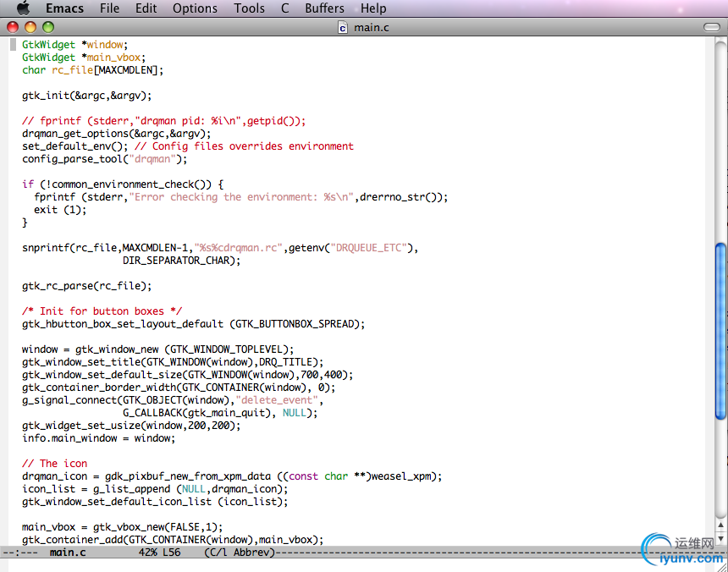Click the "DRQUEUE_ETC" string
The width and height of the screenshot is (728, 572).
368,248
